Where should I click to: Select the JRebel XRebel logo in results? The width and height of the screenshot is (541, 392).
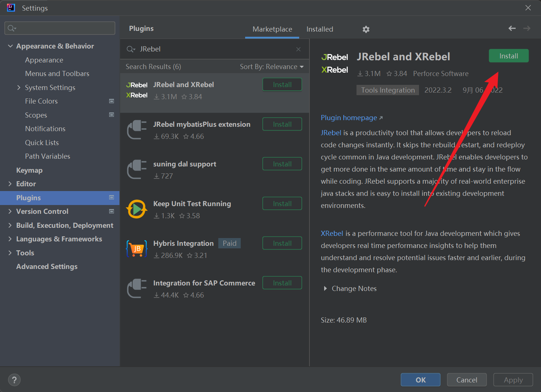pos(137,90)
